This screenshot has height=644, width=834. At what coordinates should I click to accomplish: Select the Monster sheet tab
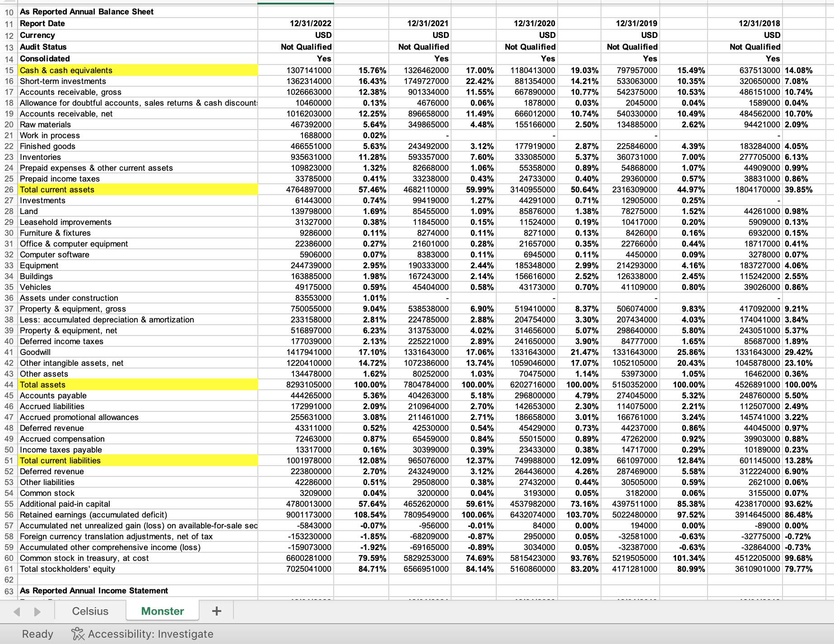pos(163,611)
